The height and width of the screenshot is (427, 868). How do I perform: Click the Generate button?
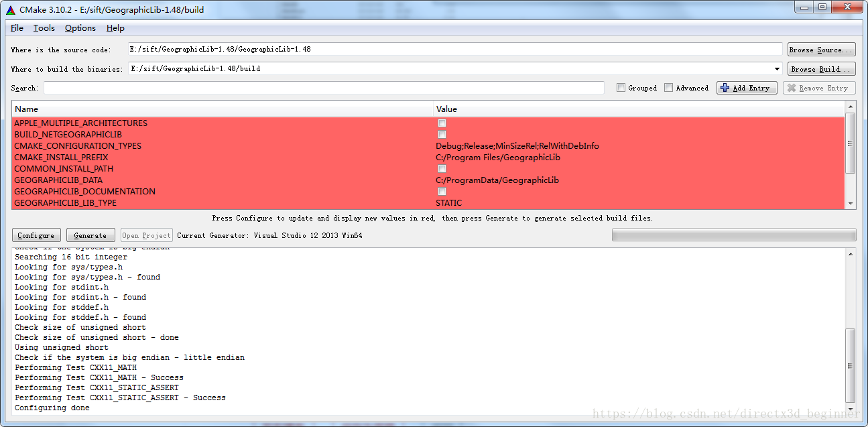[x=90, y=235]
